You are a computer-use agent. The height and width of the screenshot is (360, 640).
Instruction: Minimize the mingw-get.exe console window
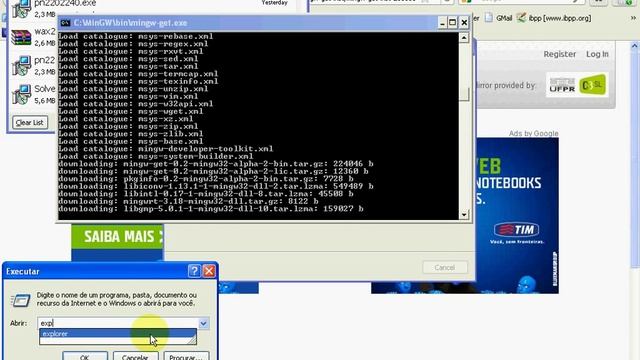click(442, 23)
